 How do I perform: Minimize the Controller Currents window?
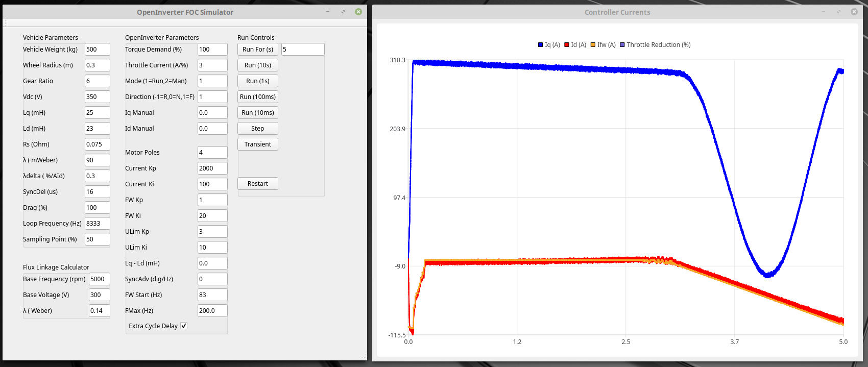coord(823,12)
